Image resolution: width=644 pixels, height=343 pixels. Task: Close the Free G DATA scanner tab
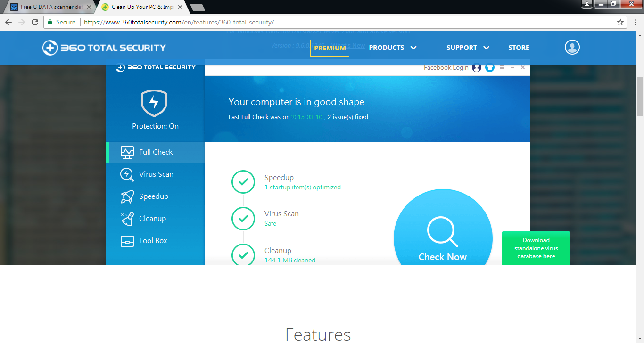coord(90,7)
